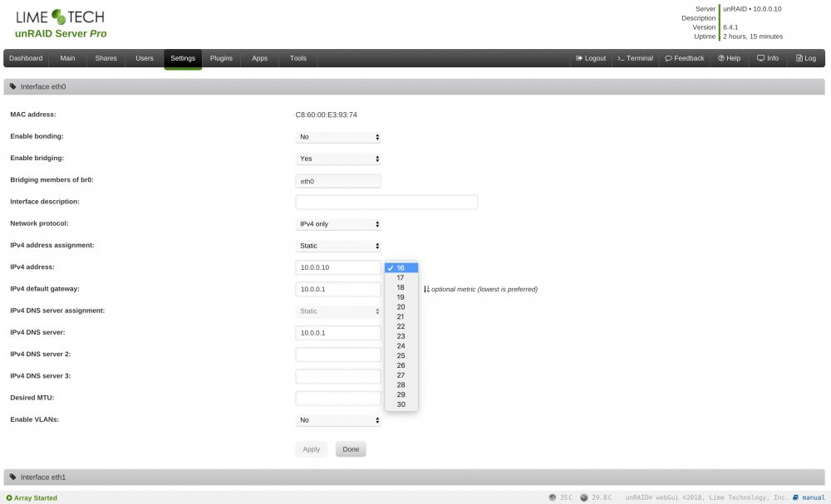
Task: Select mask 17 from the list
Action: tap(401, 277)
